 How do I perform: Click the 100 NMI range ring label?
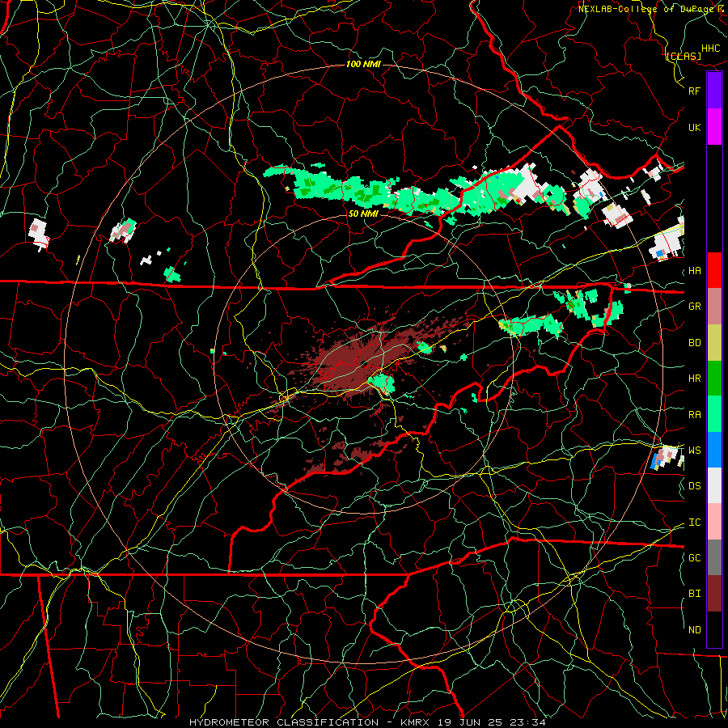(x=363, y=64)
